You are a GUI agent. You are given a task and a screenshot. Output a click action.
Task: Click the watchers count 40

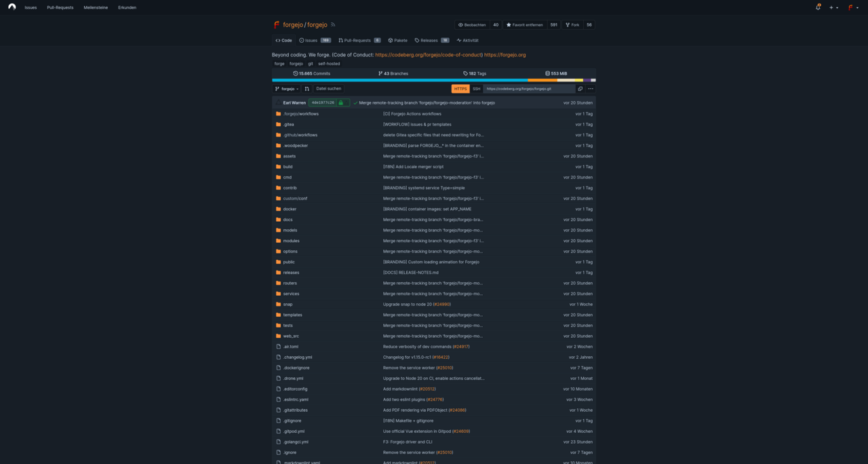pos(496,24)
